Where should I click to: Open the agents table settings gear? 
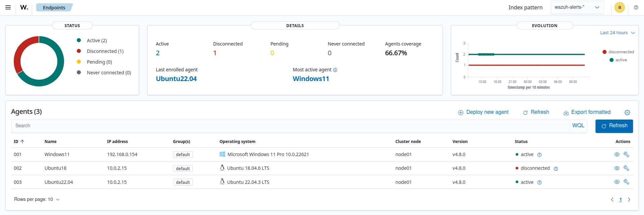627,113
